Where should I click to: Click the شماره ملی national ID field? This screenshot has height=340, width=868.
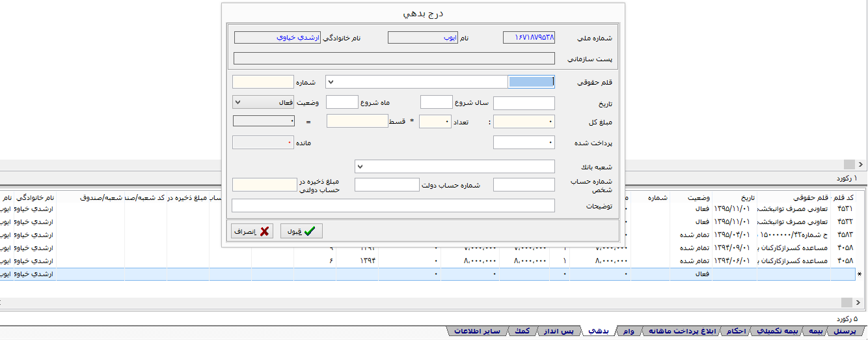click(529, 38)
